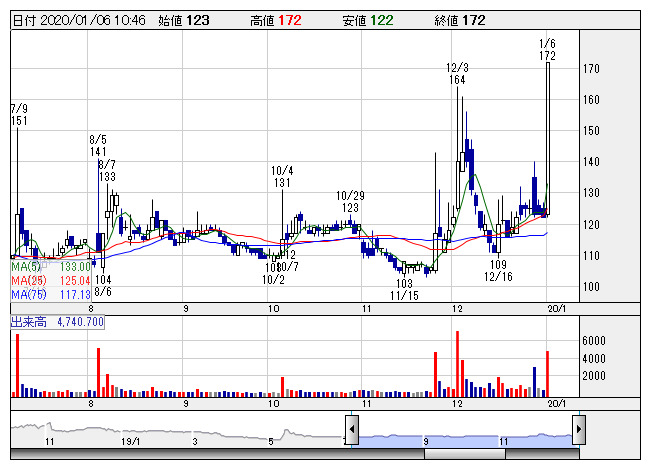The height and width of the screenshot is (469, 652).
Task: Click the 8/5 peak label 141
Action: (x=98, y=152)
